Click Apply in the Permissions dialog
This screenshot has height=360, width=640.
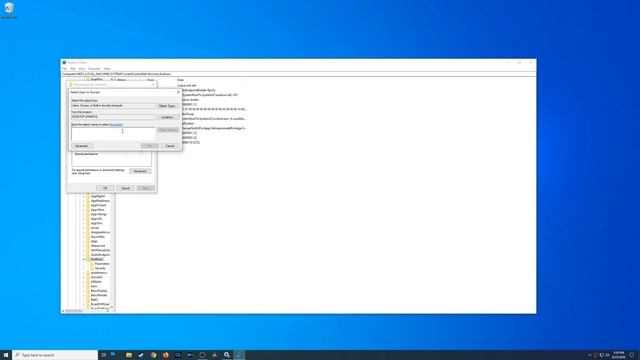[146, 188]
